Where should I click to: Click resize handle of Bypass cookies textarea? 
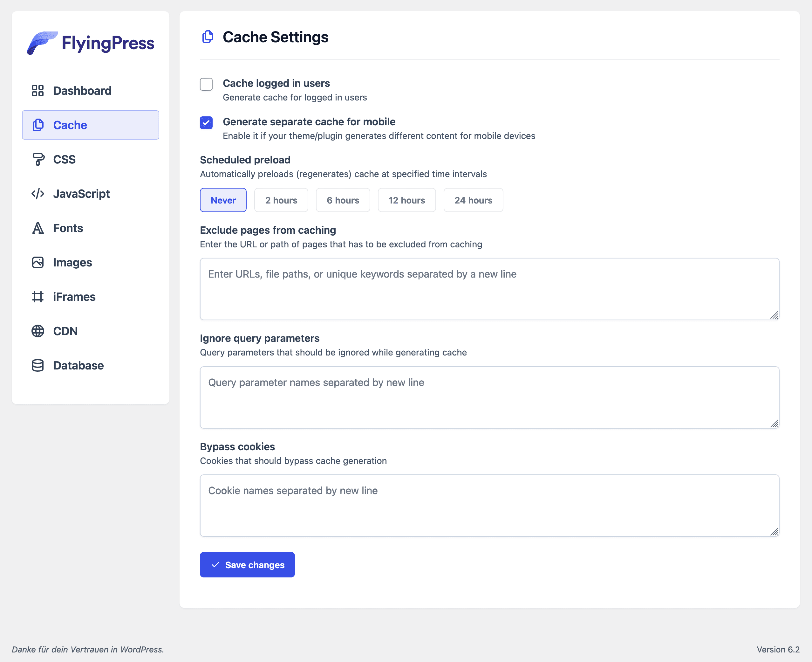[x=775, y=532]
